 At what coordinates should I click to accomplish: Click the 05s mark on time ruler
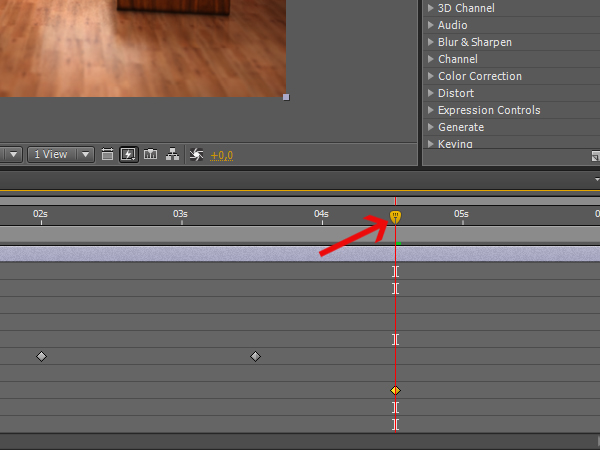[461, 215]
